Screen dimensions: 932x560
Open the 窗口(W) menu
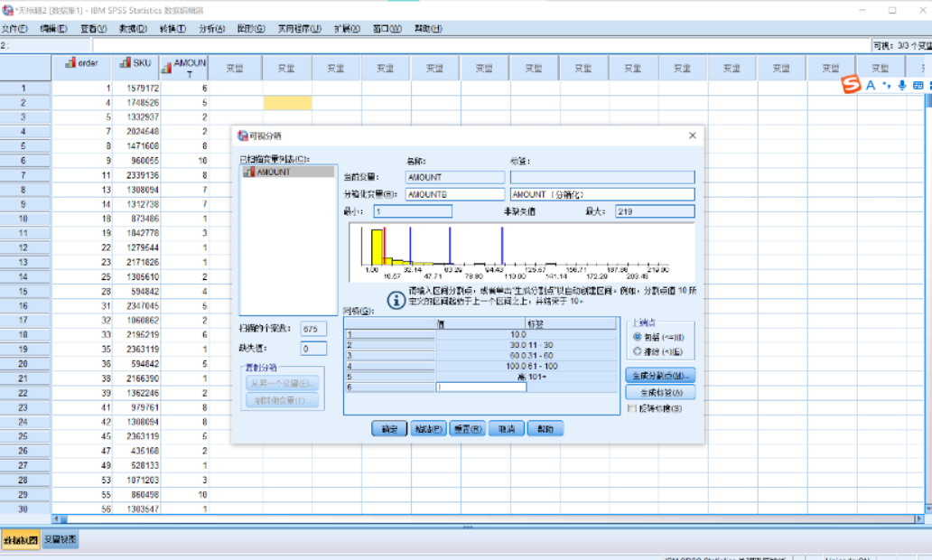tap(387, 29)
